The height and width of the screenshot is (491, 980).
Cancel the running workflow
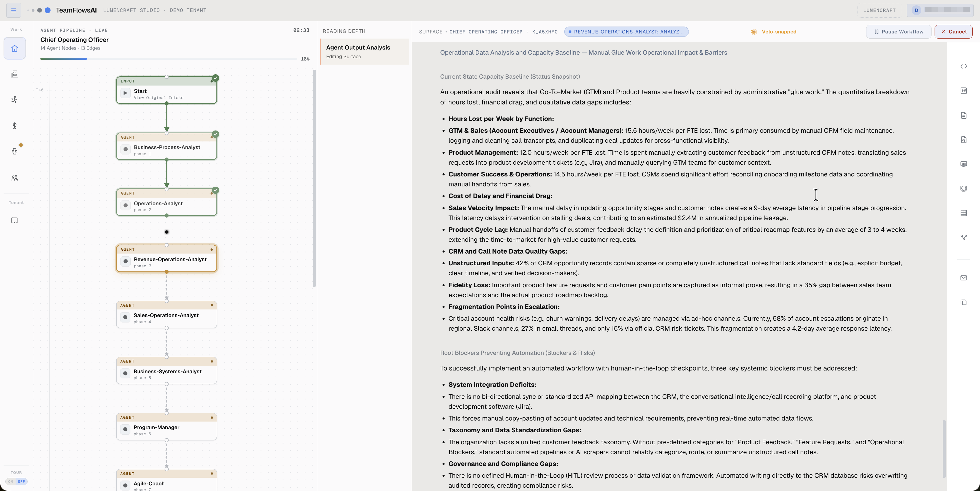(x=953, y=32)
